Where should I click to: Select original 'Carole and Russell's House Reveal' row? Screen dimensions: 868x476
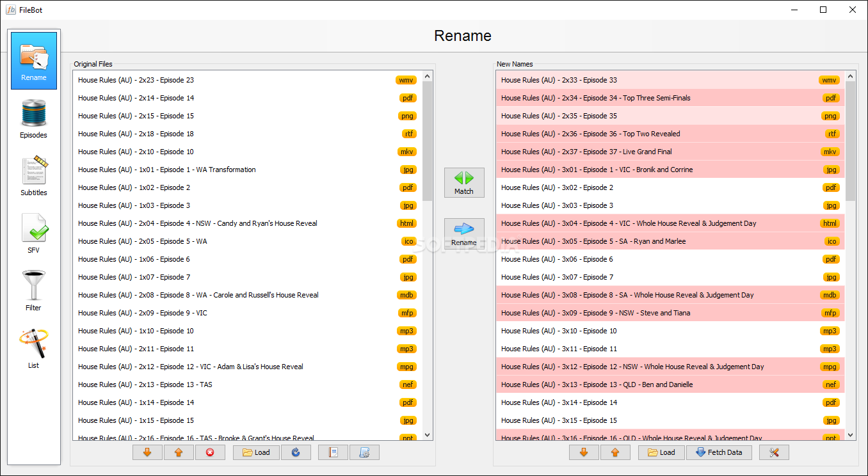247,295
